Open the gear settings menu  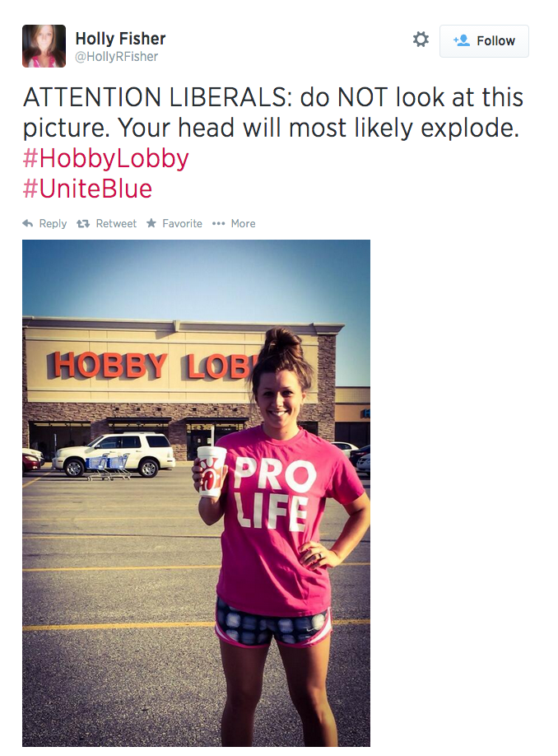(x=421, y=39)
